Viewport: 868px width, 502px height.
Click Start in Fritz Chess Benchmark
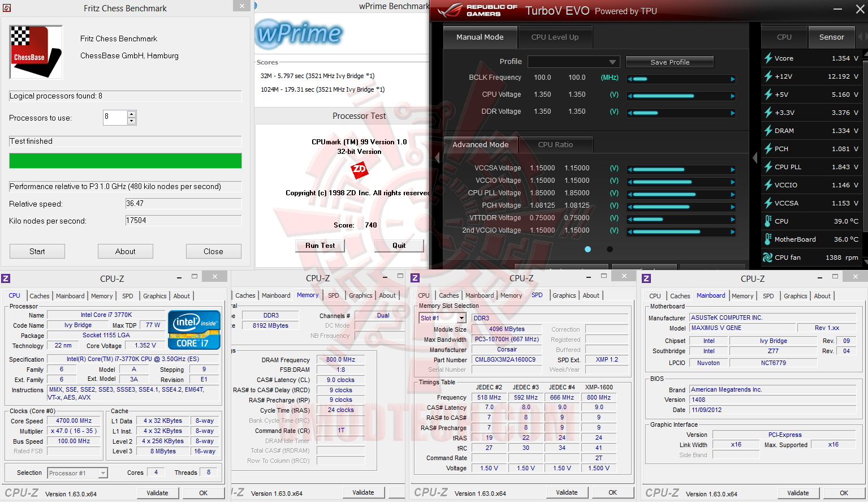tap(37, 251)
